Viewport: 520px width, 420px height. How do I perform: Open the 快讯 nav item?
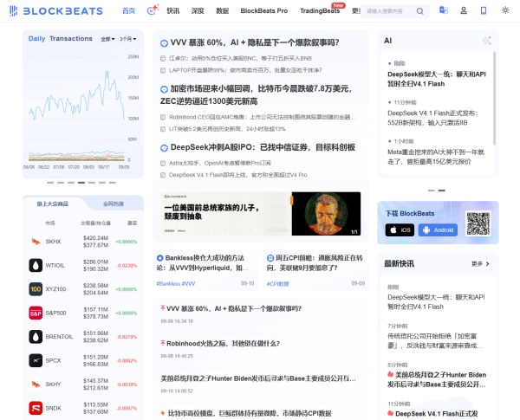click(x=172, y=11)
